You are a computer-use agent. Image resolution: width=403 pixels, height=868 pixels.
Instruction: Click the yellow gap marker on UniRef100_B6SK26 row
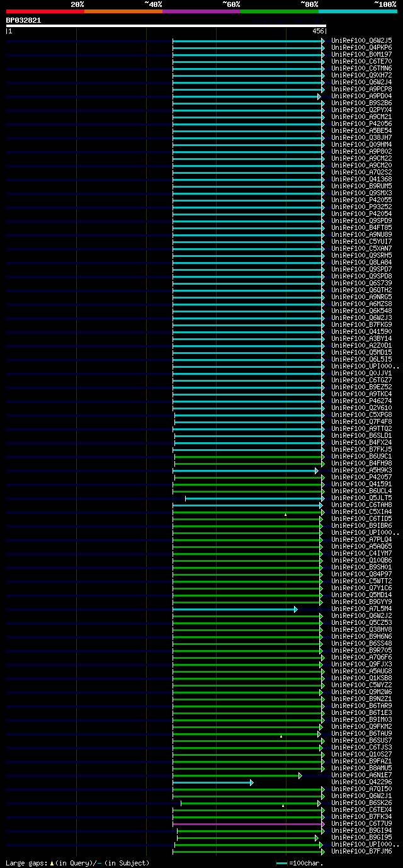(283, 806)
